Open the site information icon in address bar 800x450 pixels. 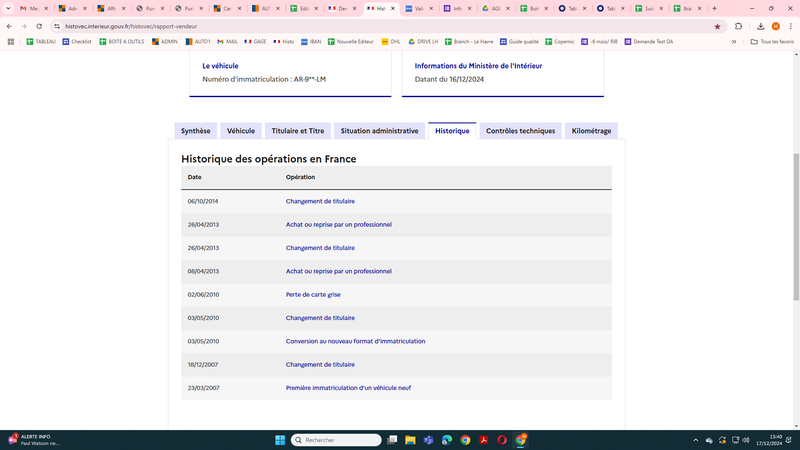click(x=57, y=26)
